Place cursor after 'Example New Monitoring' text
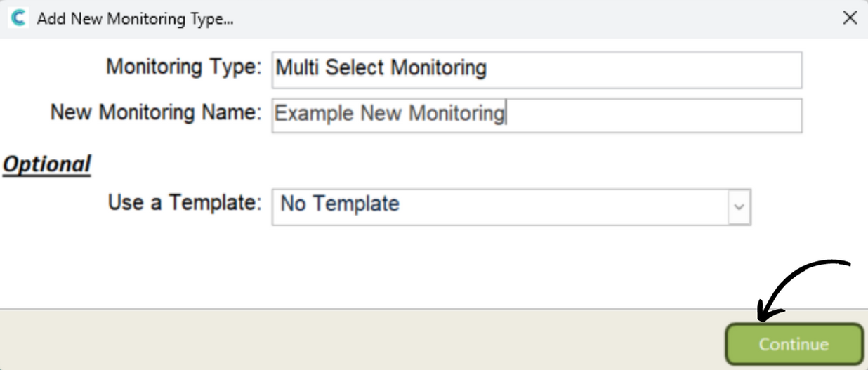Screen dimensions: 868x370 (506, 114)
